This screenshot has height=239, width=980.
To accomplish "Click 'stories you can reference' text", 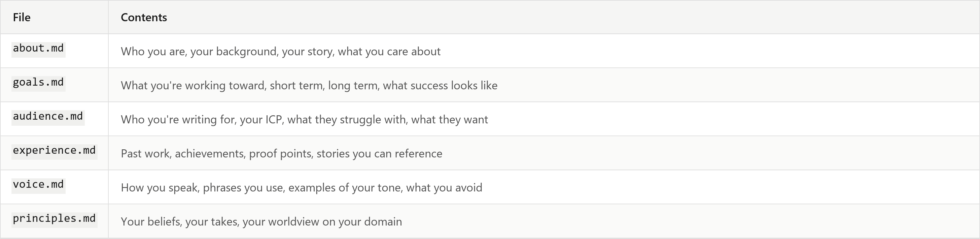I will (379, 154).
